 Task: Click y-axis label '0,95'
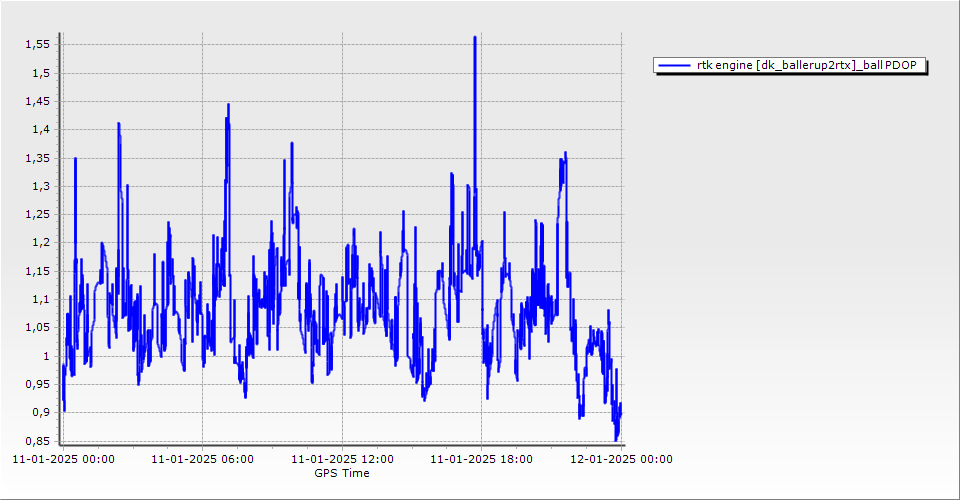click(x=37, y=384)
